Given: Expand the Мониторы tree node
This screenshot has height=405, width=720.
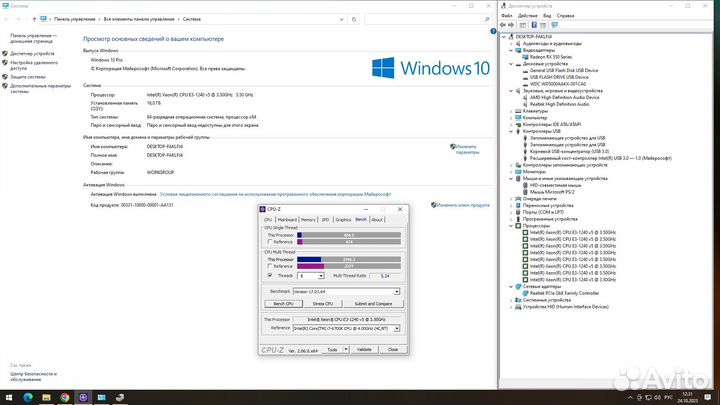Looking at the screenshot, I should click(x=511, y=172).
